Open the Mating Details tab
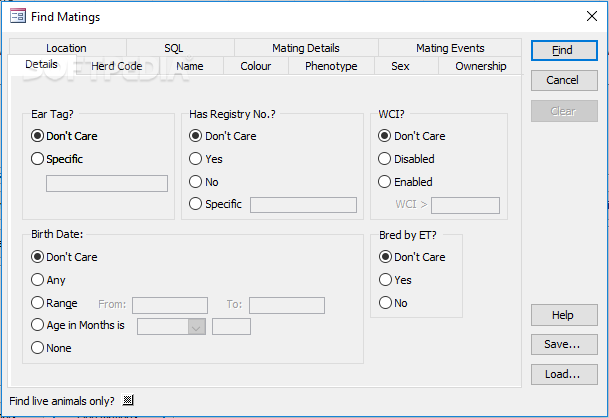This screenshot has height=418, width=609. [x=306, y=48]
